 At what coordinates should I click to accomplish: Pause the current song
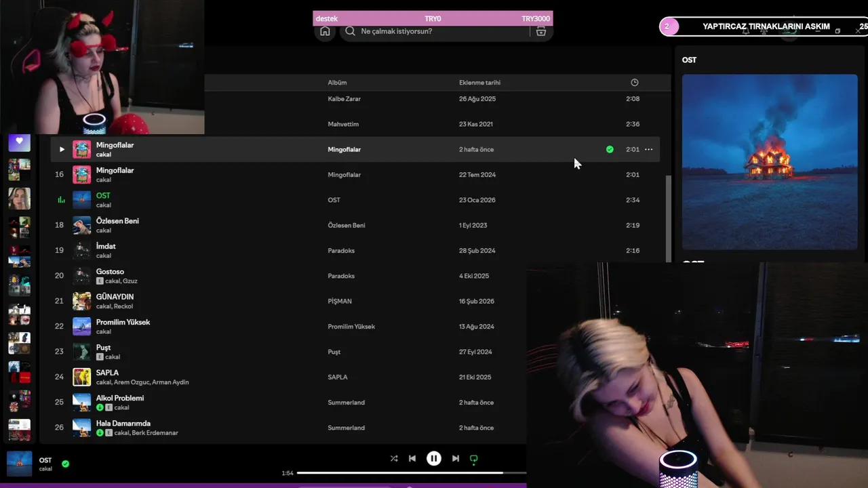(434, 458)
